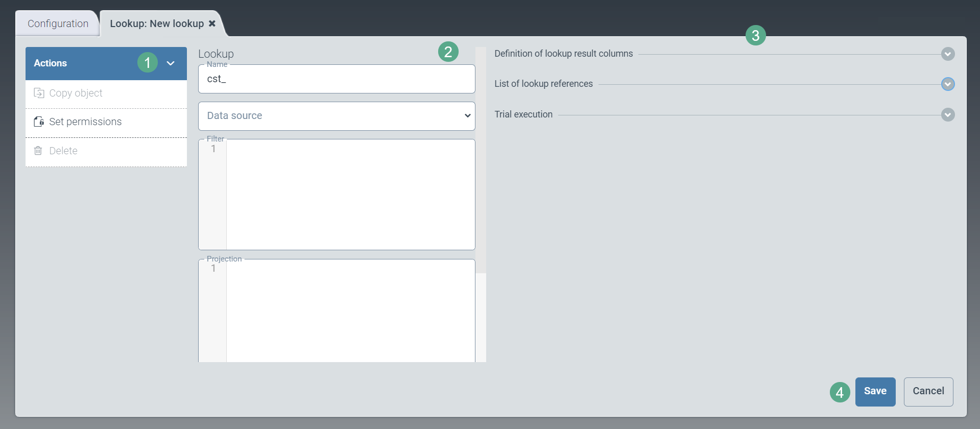Click line number 1 in Filter gutter
This screenshot has height=429, width=980.
pyautogui.click(x=213, y=149)
